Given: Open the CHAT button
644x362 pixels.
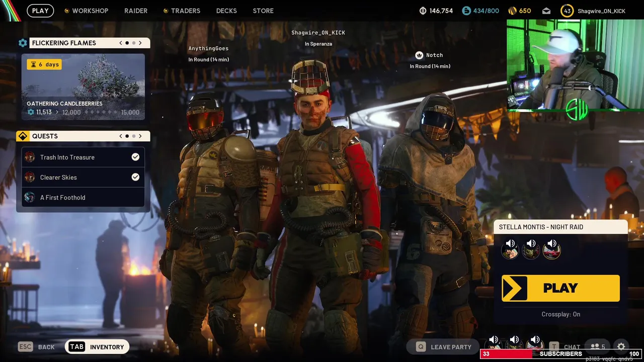Looking at the screenshot, I should click(565, 347).
